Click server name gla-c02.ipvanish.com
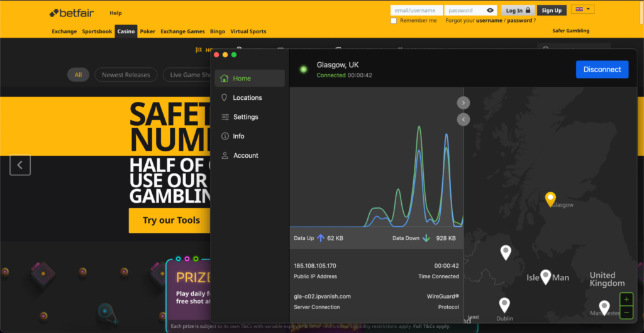 tap(323, 296)
